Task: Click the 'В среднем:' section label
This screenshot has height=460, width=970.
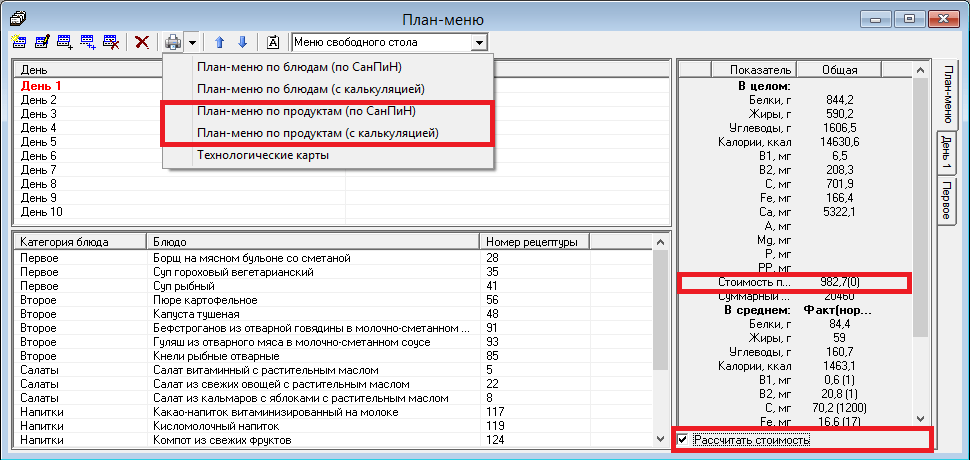Action: tap(758, 310)
